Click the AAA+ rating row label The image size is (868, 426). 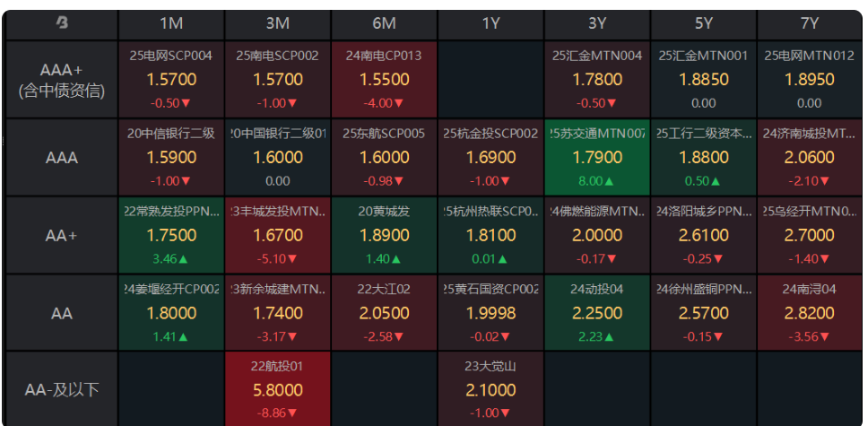[62, 80]
